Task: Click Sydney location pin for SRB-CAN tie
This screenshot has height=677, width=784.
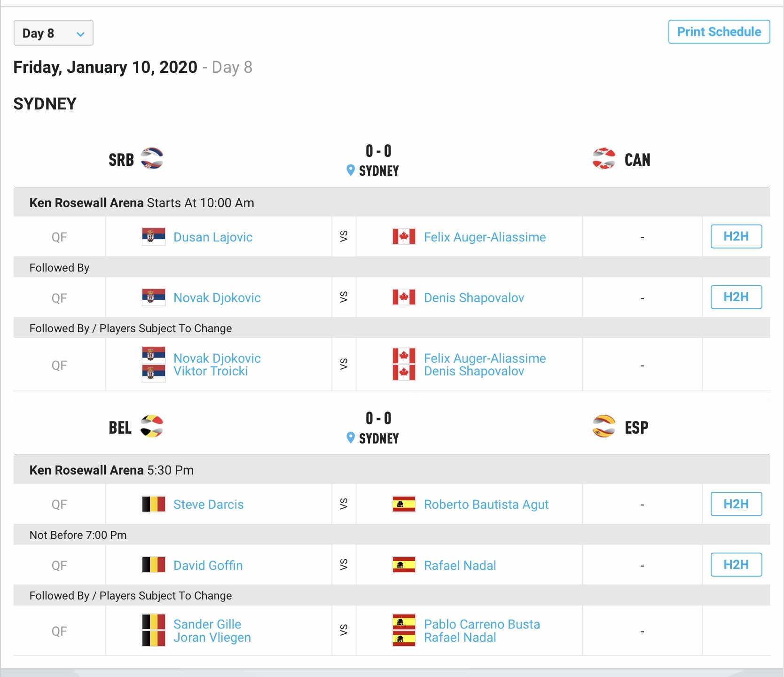Action: click(x=351, y=170)
